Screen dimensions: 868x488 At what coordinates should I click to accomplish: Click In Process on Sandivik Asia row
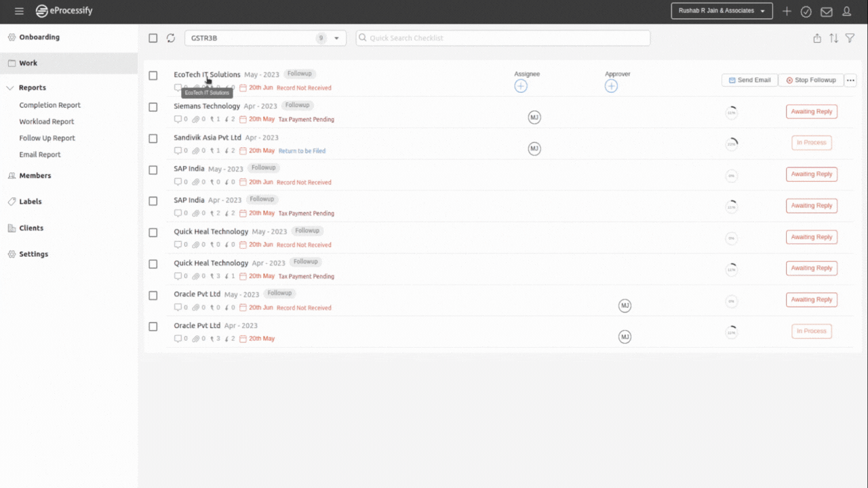tap(812, 143)
